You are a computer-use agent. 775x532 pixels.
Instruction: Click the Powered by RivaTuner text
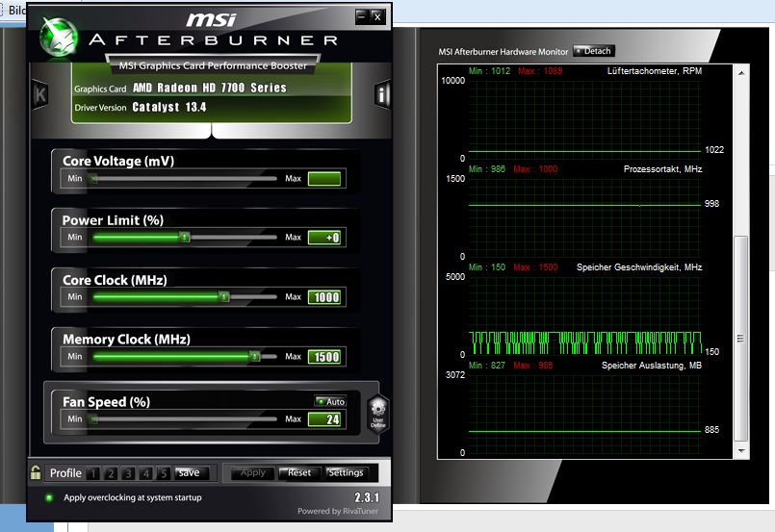[x=338, y=511]
